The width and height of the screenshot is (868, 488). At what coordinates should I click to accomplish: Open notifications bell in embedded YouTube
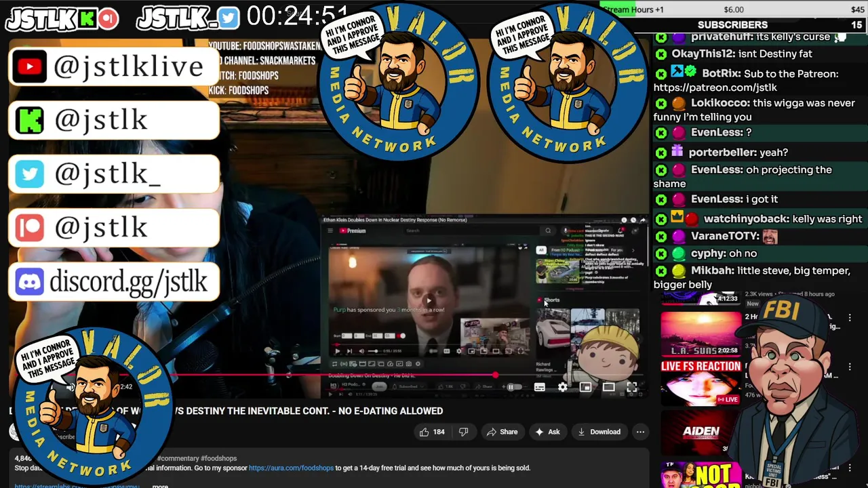[x=620, y=230]
